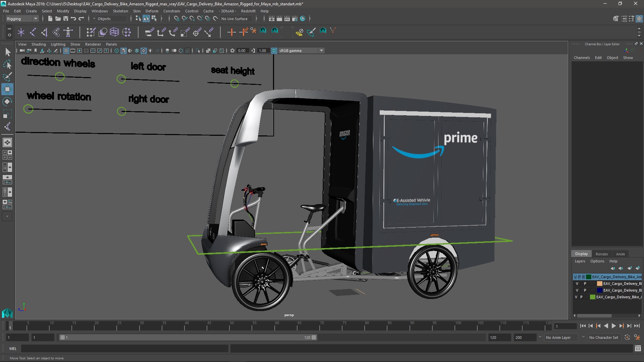Open the Skeleton menu
Image resolution: width=644 pixels, height=362 pixels.
pyautogui.click(x=120, y=11)
